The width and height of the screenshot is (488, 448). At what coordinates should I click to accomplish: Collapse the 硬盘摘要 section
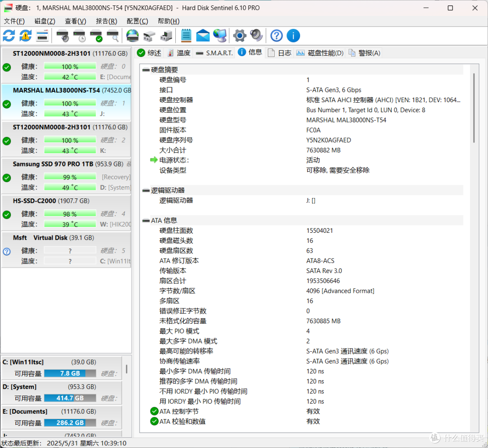pyautogui.click(x=146, y=70)
